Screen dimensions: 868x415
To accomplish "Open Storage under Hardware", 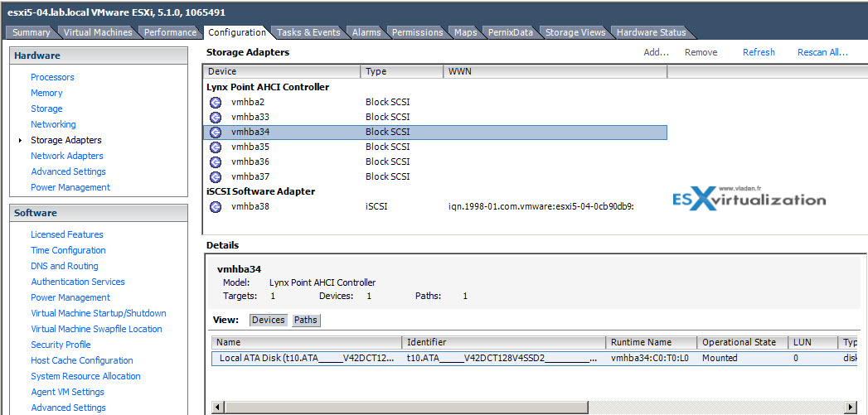I will pyautogui.click(x=46, y=109).
